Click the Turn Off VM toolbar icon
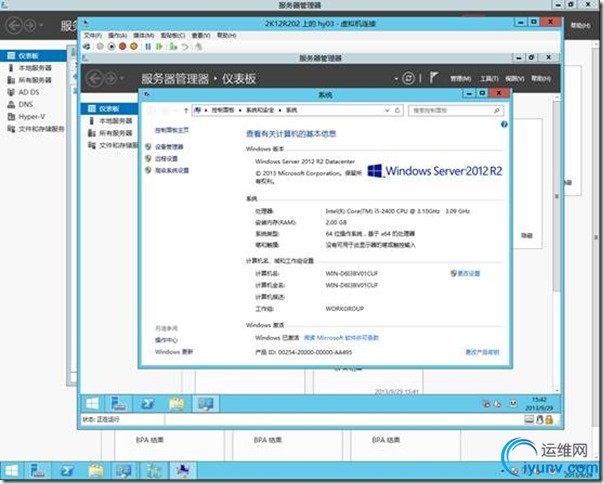Screen dimensions: 604x484 pyautogui.click(x=111, y=47)
